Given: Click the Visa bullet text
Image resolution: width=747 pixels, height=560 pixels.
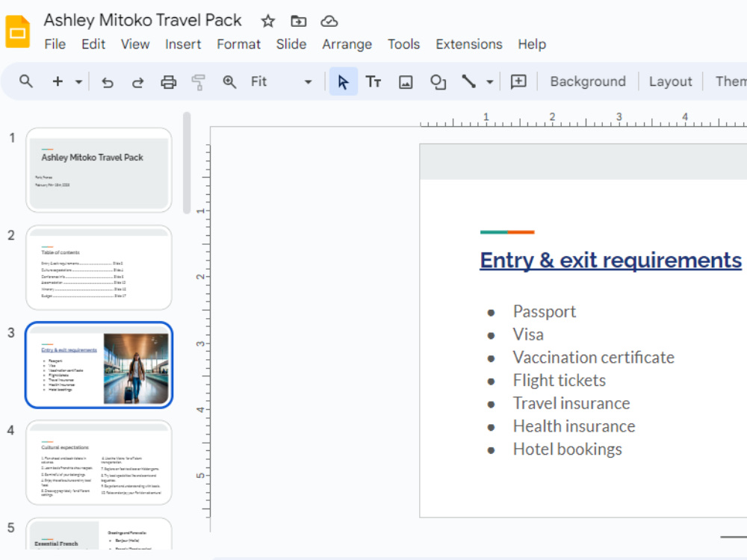Looking at the screenshot, I should coord(528,335).
